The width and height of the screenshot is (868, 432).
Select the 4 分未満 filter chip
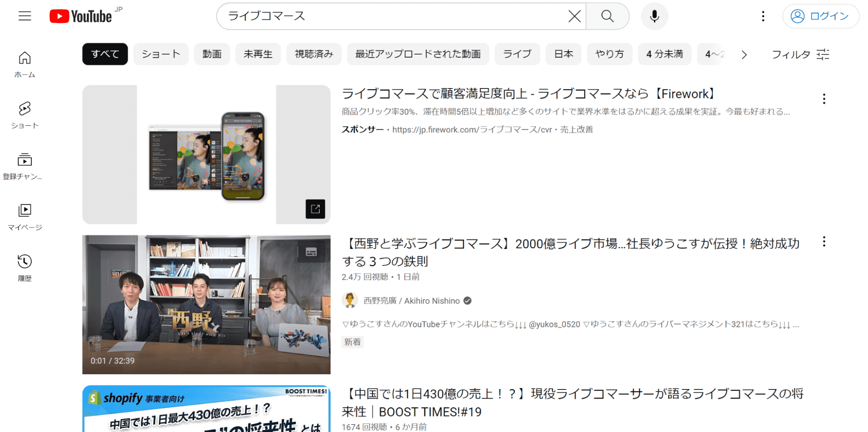tap(665, 54)
